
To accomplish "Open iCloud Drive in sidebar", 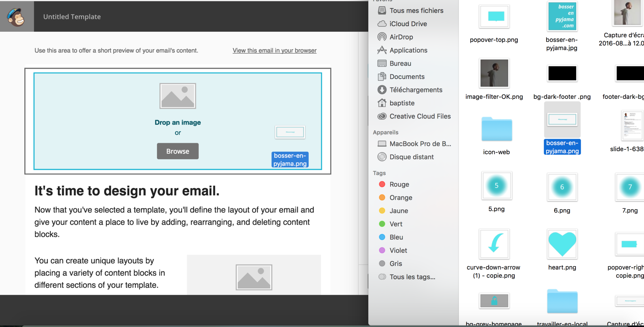I will (x=408, y=24).
